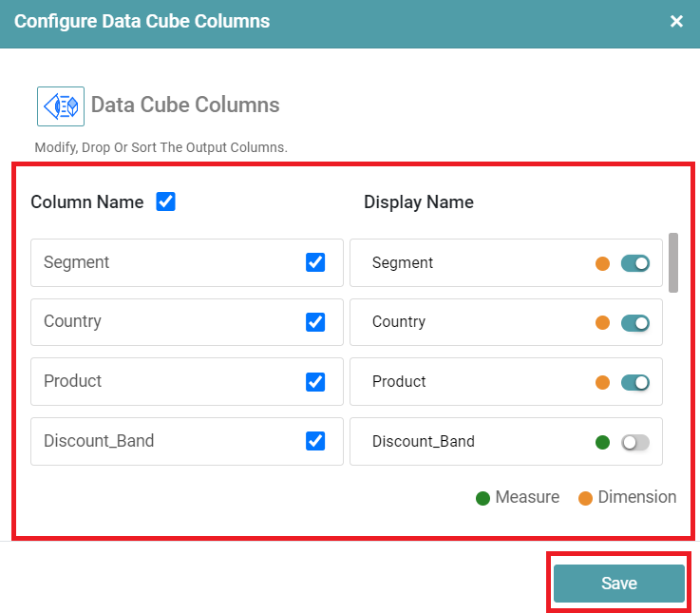
Task: Uncheck the Segment column checkbox
Action: [315, 262]
